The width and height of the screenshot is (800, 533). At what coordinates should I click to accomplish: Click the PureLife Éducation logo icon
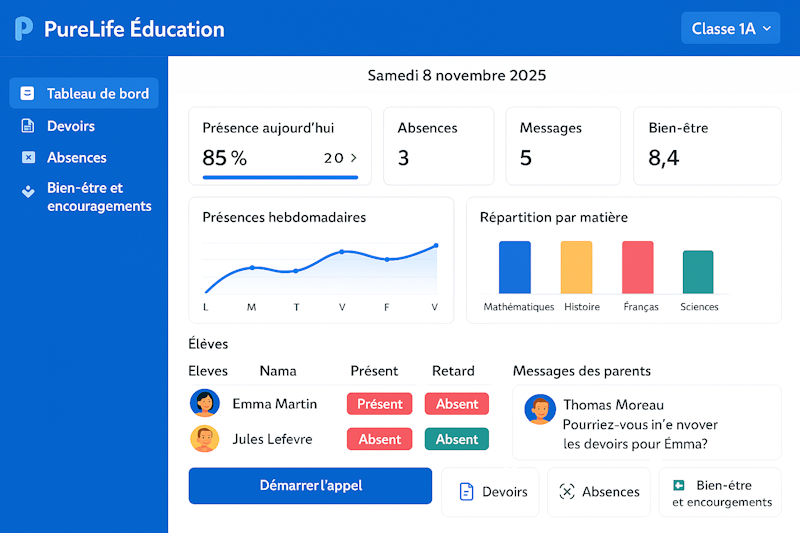(24, 29)
